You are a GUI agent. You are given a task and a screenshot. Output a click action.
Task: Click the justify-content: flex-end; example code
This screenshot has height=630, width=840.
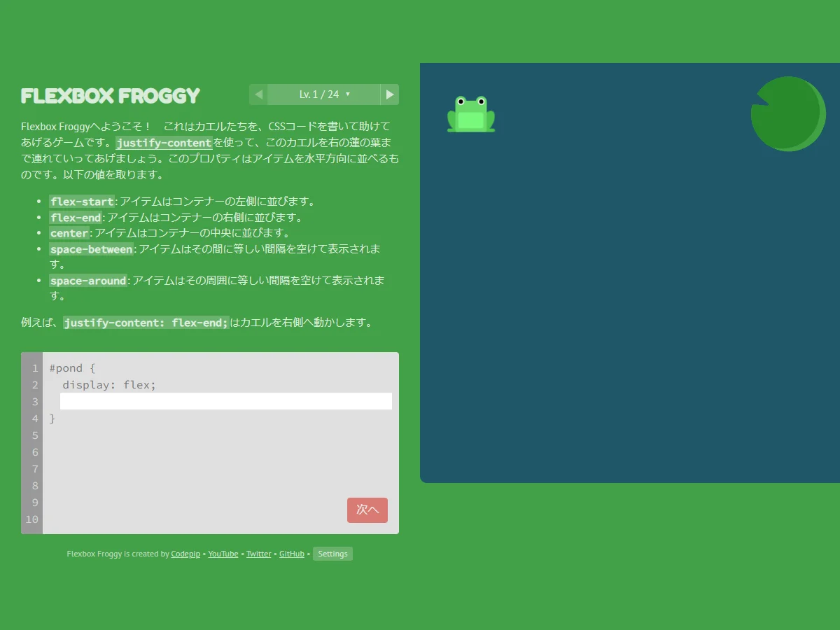click(146, 323)
